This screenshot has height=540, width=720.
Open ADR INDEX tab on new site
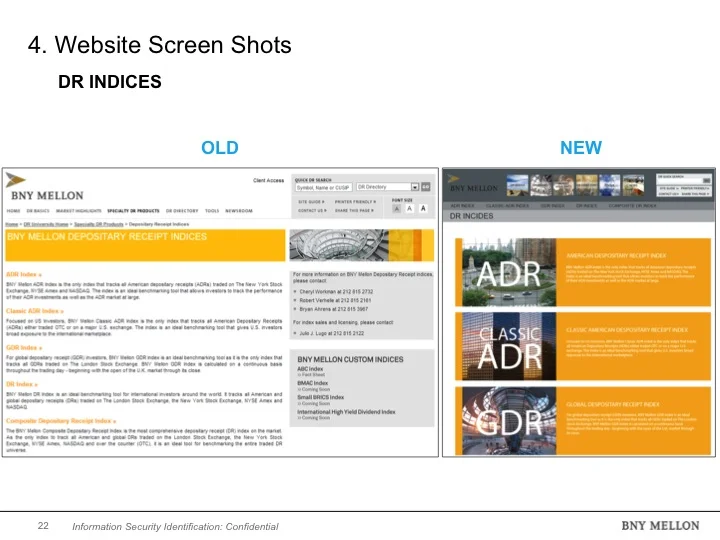[x=462, y=206]
